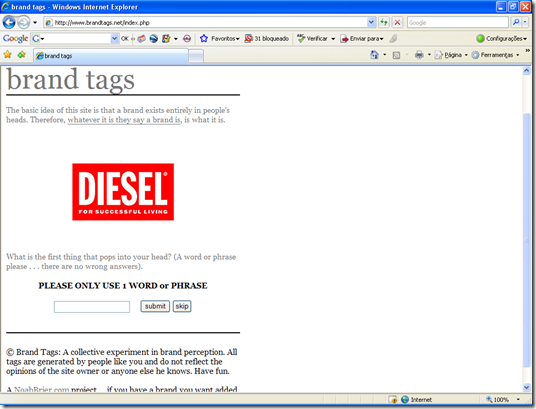The image size is (536, 409).
Task: Expand the address bar URL dropdown
Action: coord(371,23)
